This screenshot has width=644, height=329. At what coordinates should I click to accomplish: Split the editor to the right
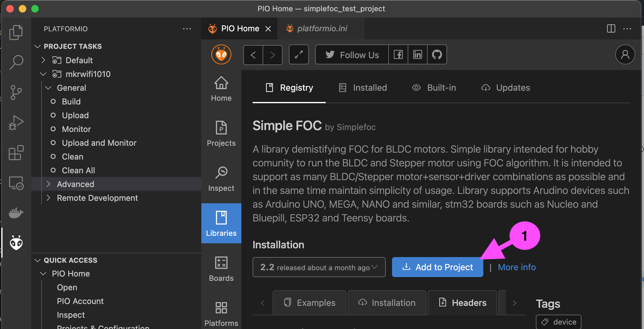coord(611,28)
